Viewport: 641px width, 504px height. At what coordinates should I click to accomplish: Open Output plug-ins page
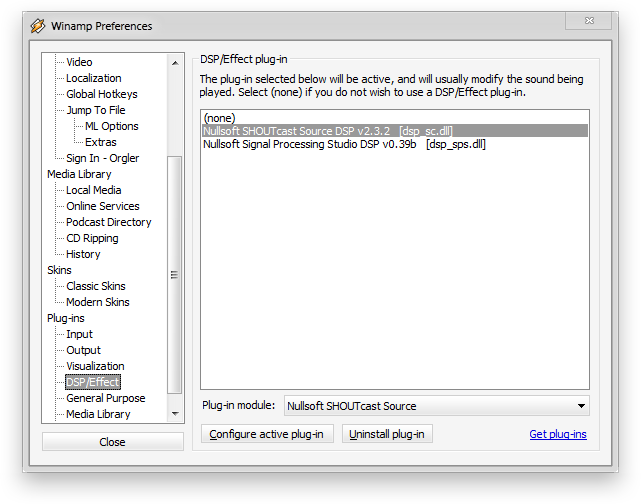pos(83,350)
